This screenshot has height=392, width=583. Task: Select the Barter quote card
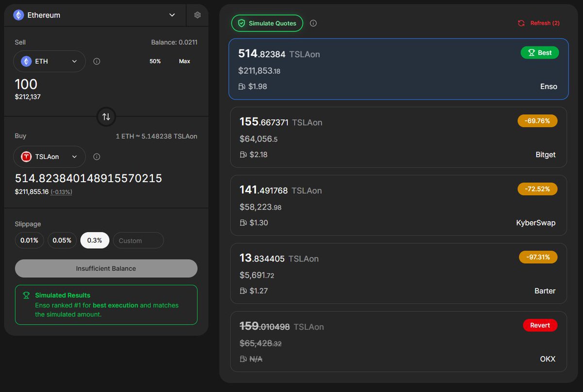click(x=398, y=273)
